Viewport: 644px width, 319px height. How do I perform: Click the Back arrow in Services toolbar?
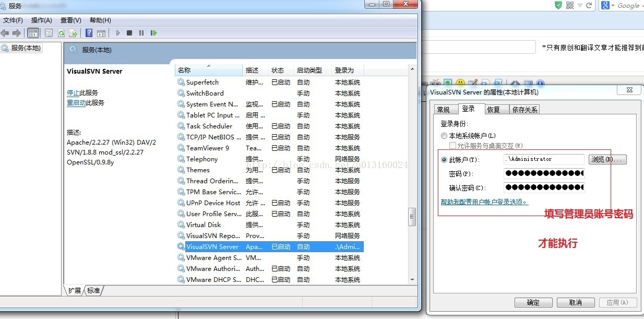point(5,33)
